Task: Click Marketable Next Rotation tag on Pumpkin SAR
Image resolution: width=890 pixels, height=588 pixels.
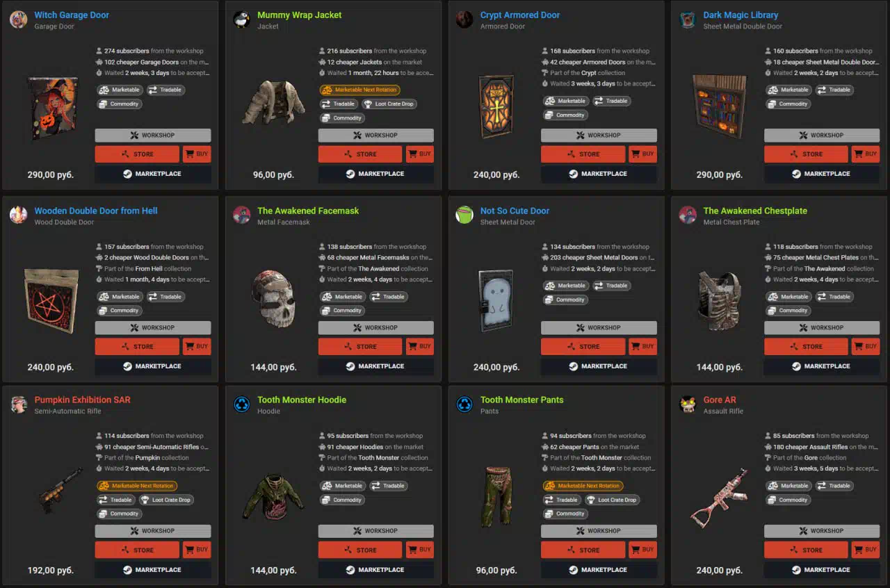Action: (x=137, y=486)
